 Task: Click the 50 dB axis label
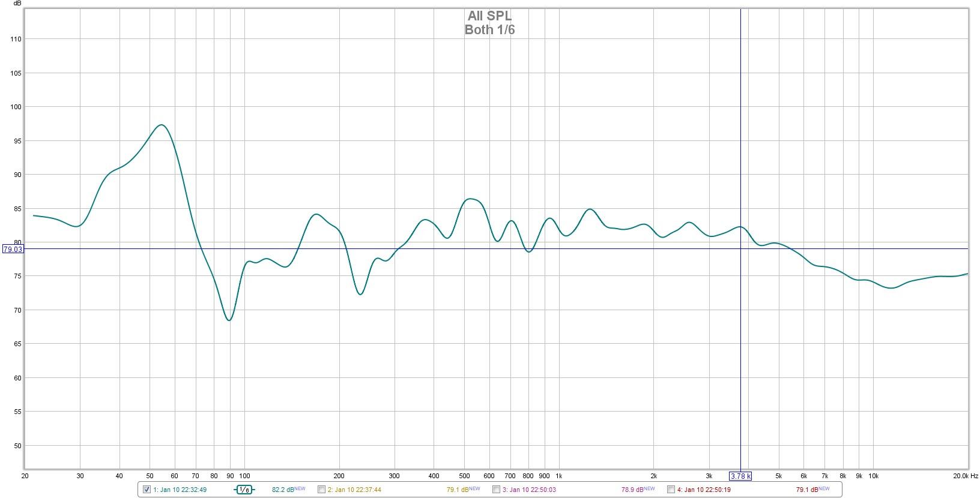(x=17, y=446)
